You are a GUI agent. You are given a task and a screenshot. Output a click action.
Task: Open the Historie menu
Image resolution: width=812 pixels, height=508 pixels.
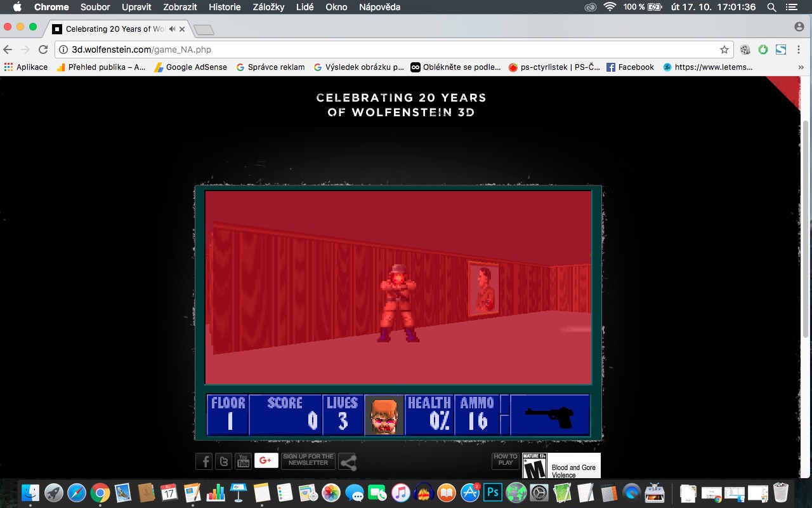point(225,7)
